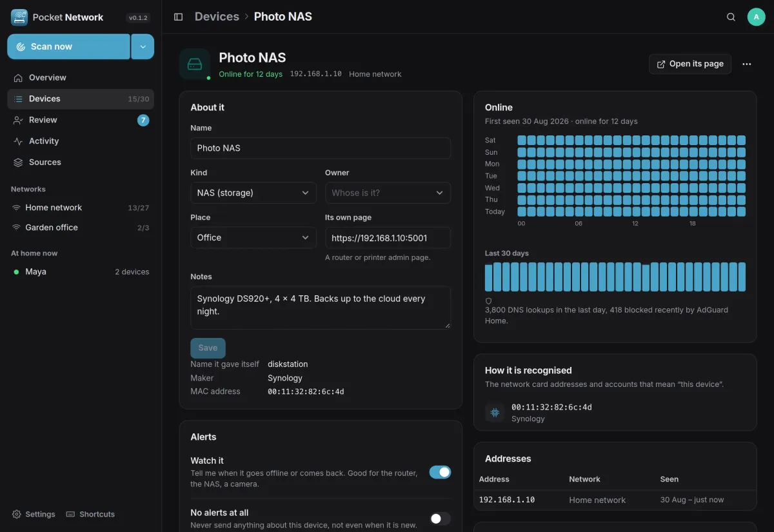This screenshot has width=774, height=532.
Task: Click the Maker value Synology
Action: point(285,378)
